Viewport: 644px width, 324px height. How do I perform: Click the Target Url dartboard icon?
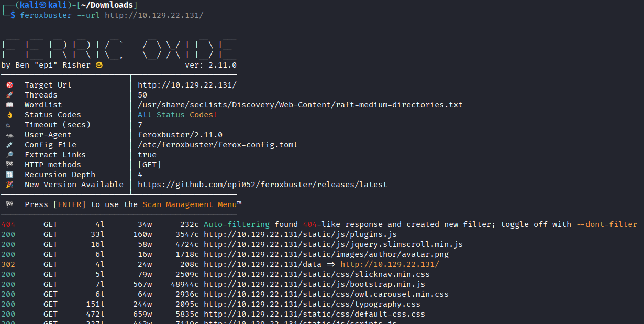(x=9, y=84)
